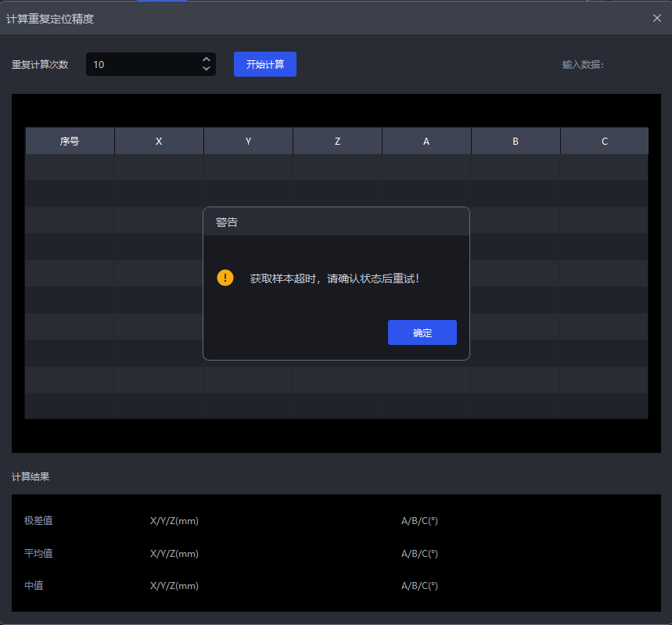Select the C column header
Image resolution: width=672 pixels, height=625 pixels.
click(605, 142)
